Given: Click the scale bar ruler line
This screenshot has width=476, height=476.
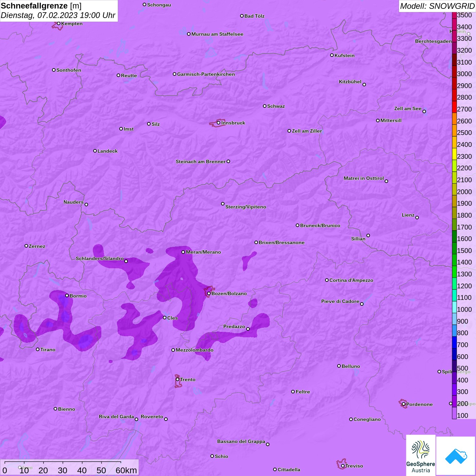Looking at the screenshot, I should point(63,463).
